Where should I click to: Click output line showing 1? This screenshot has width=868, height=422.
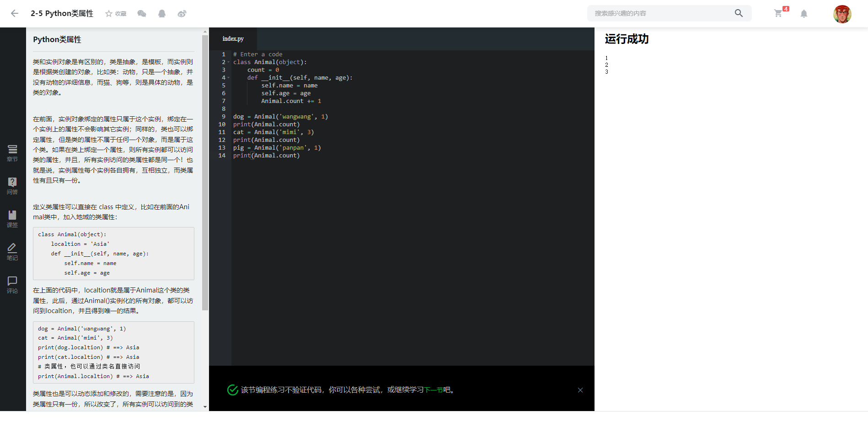pyautogui.click(x=606, y=58)
